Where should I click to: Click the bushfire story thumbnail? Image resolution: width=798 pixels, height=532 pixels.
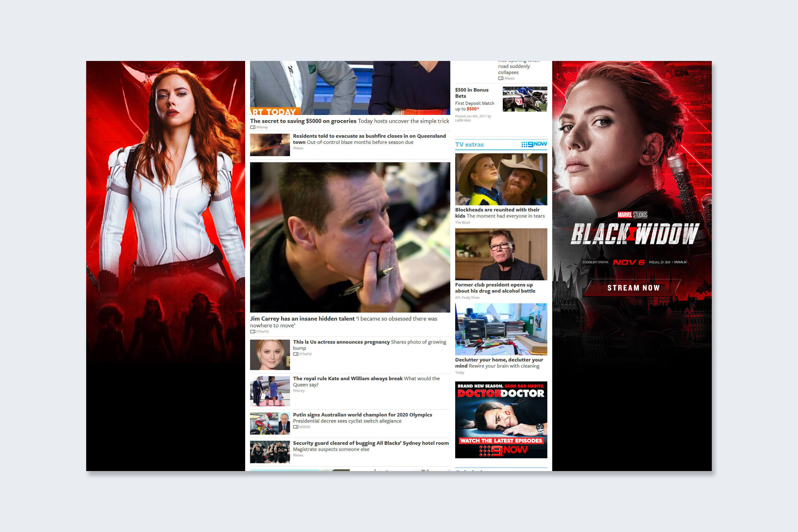270,145
